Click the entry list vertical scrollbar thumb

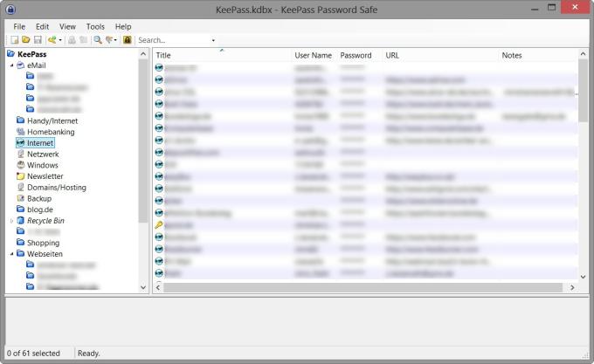(583, 91)
